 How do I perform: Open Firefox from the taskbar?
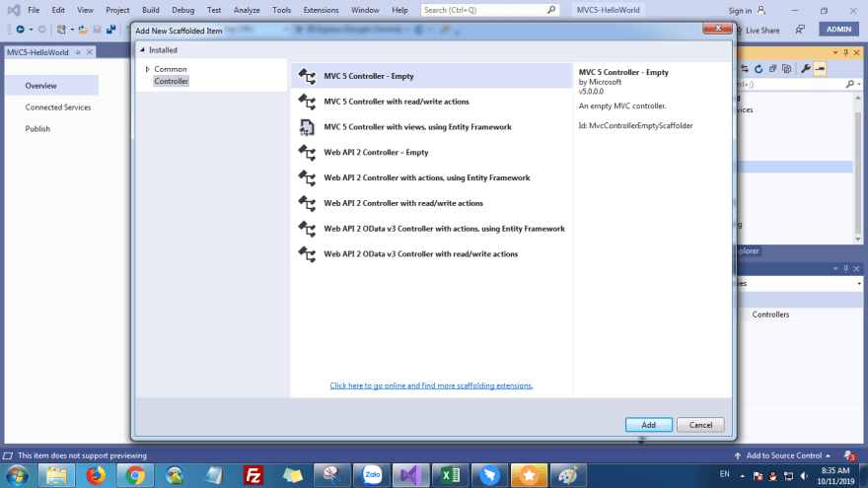[96, 475]
